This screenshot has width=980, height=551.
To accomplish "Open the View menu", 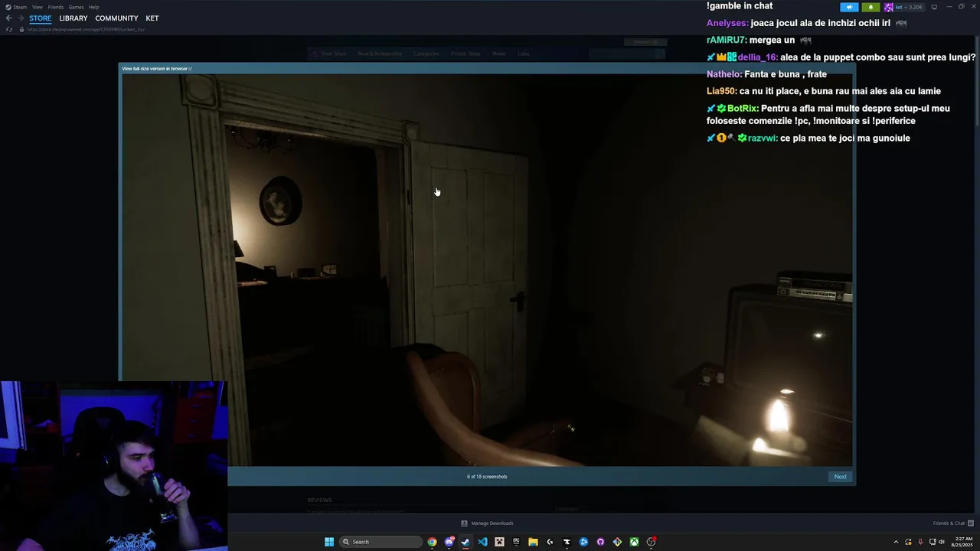I will pyautogui.click(x=37, y=7).
